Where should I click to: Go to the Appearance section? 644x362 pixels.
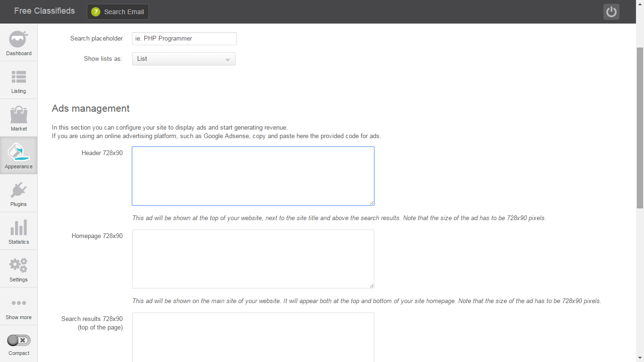point(18,156)
